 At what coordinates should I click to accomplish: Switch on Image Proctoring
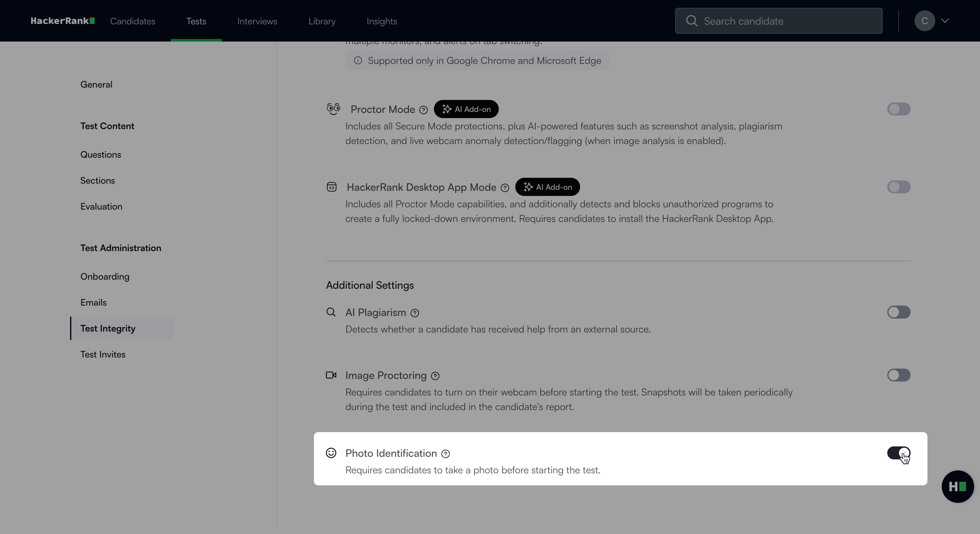pyautogui.click(x=899, y=375)
